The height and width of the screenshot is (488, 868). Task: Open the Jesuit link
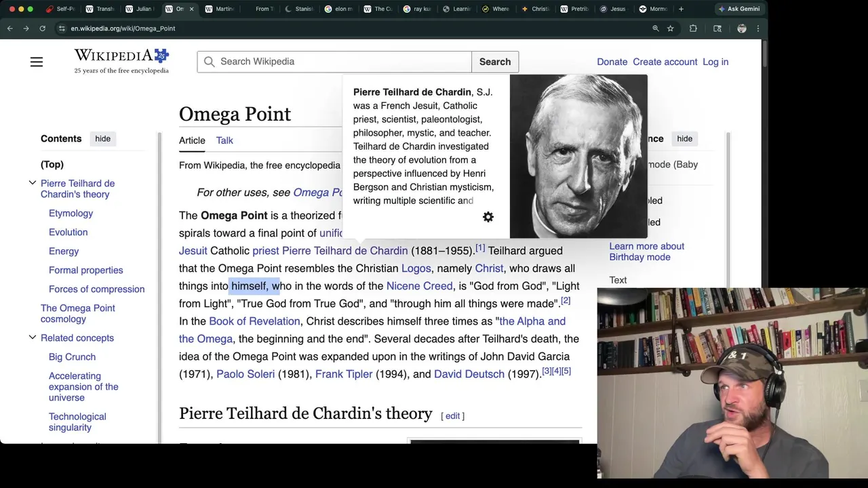point(193,251)
